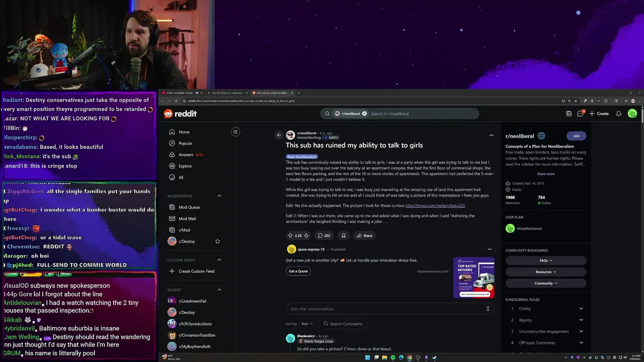644x362 pixels.
Task: Open the user avatar menu
Action: [x=632, y=114]
